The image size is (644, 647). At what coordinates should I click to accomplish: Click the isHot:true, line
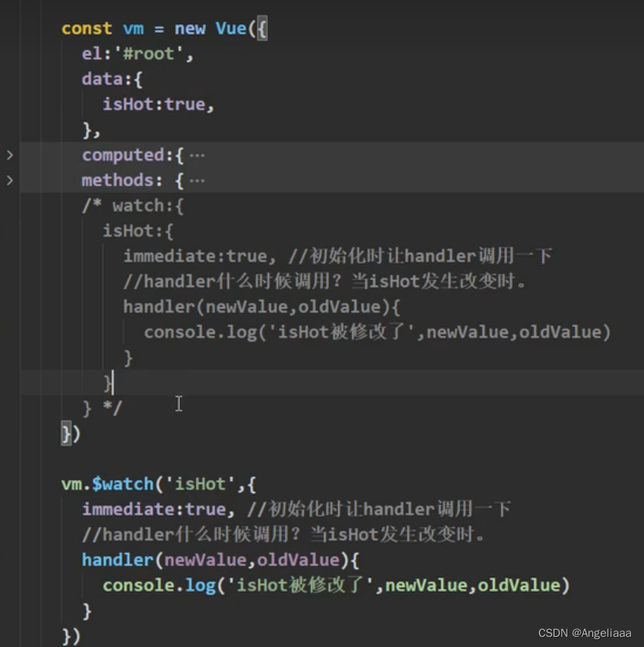pyautogui.click(x=158, y=104)
